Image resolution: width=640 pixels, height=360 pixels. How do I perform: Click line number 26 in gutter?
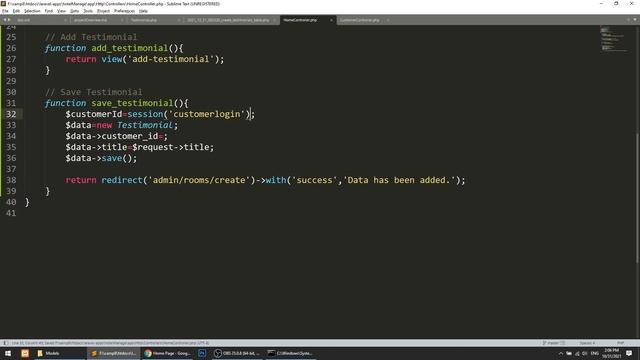(x=11, y=48)
